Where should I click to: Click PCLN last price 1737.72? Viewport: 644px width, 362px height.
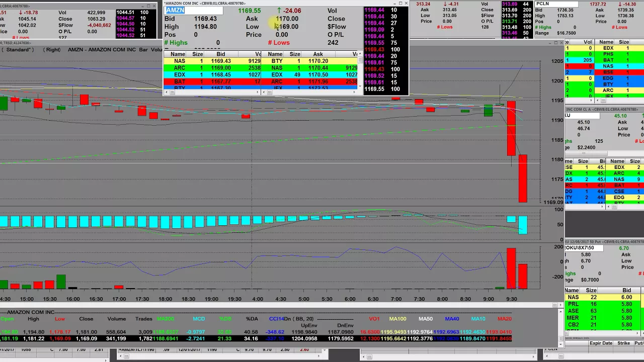599,4
